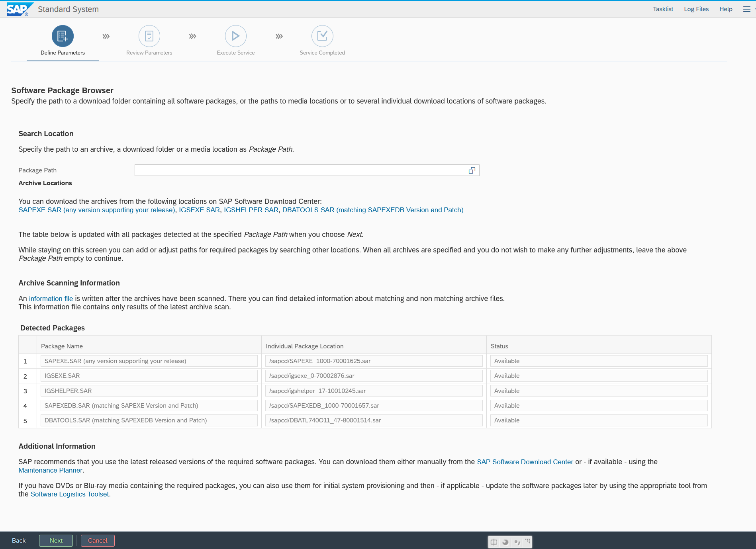Click the IGSEXE.SAR package name field
The width and height of the screenshot is (756, 549).
pyautogui.click(x=149, y=376)
